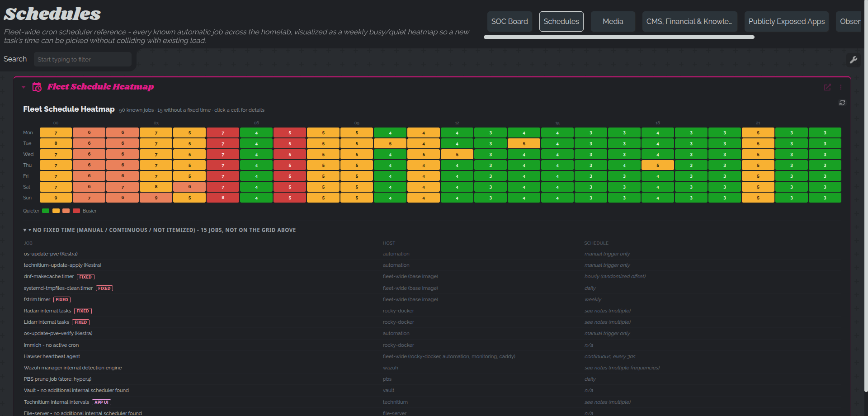Click the 'hourly (randomized offset)' schedule value
The width and height of the screenshot is (868, 416).
(615, 276)
